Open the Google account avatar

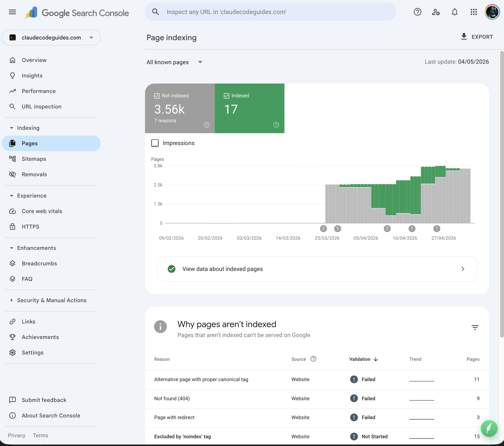(492, 12)
